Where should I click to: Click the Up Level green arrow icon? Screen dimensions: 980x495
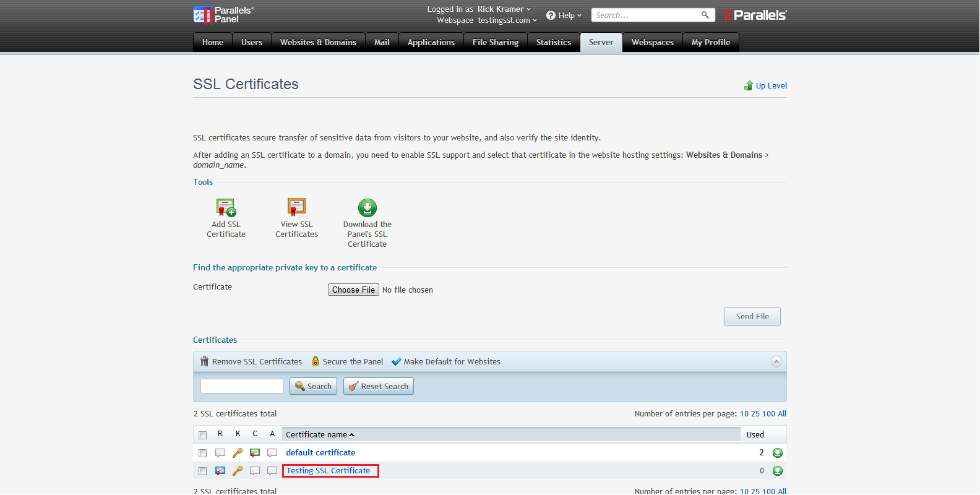749,85
